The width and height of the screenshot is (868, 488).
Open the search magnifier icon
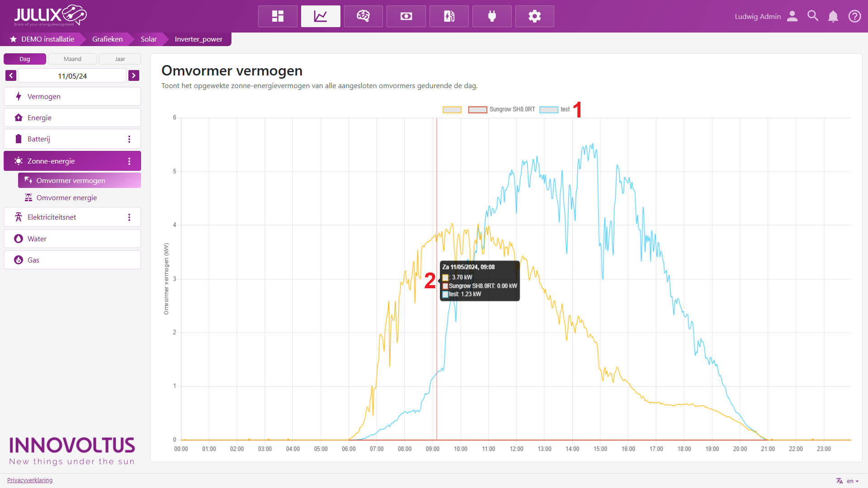pyautogui.click(x=812, y=16)
